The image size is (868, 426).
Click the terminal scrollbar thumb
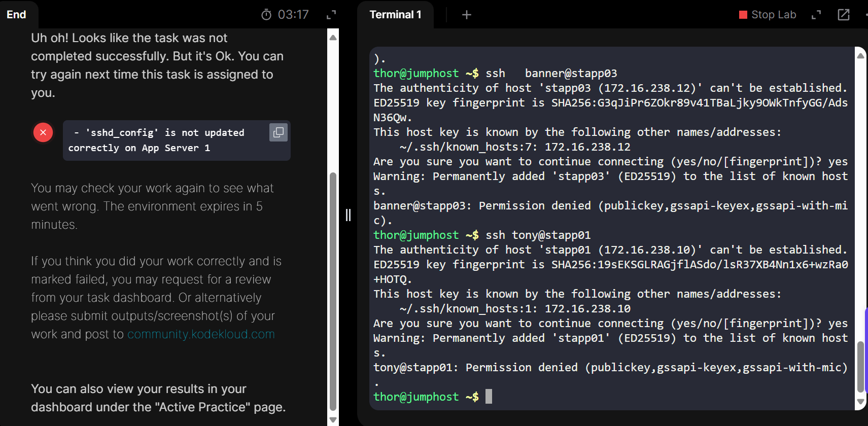(x=860, y=366)
